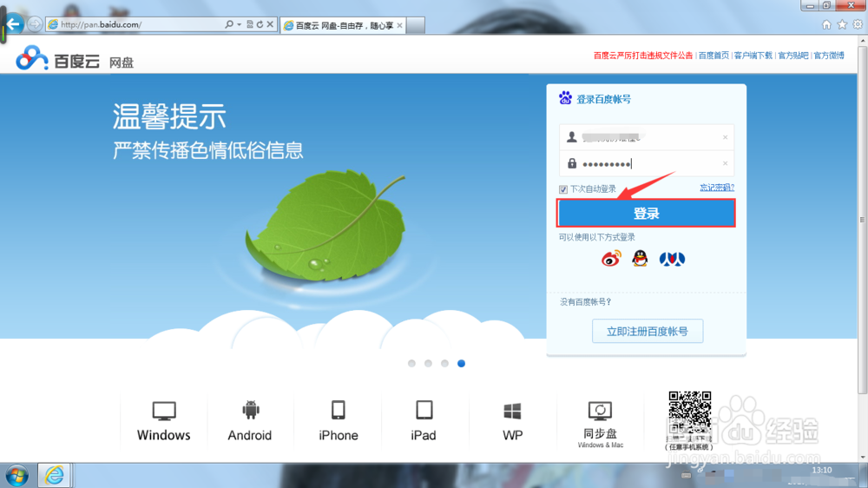Open the 忘记密码? link
The width and height of the screenshot is (868, 488).
click(x=717, y=188)
